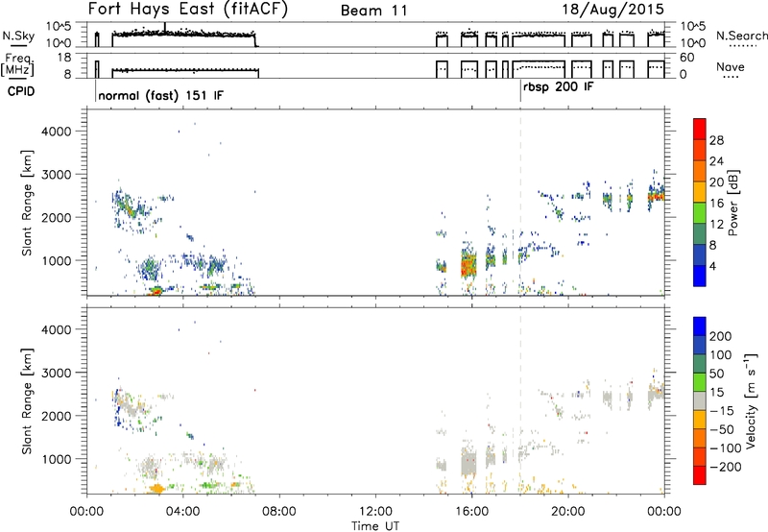Click the '20:00' time tick label
Image resolution: width=768 pixels, height=532 pixels.
click(x=568, y=512)
